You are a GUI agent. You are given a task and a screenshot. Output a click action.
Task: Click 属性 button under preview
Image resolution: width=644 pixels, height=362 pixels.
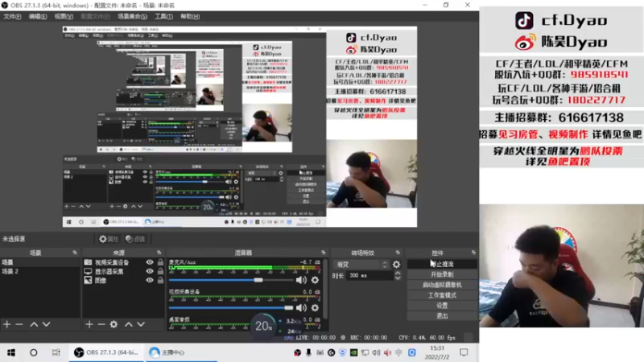pos(109,239)
